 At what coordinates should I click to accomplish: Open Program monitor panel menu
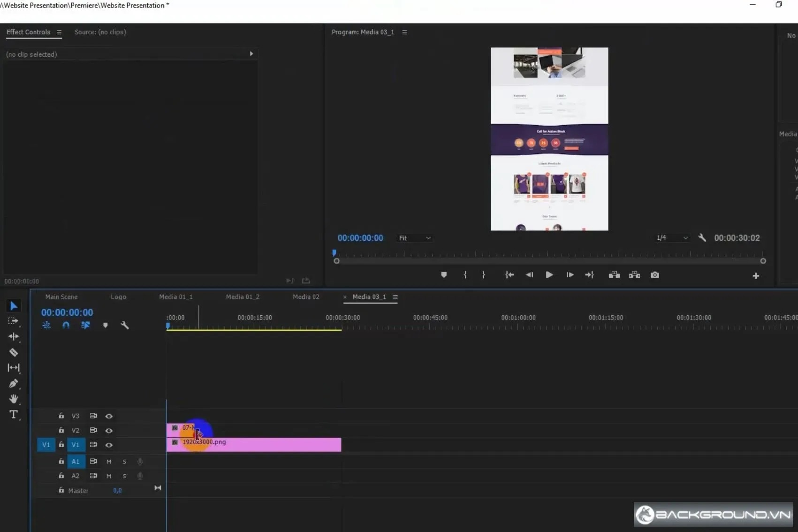404,32
